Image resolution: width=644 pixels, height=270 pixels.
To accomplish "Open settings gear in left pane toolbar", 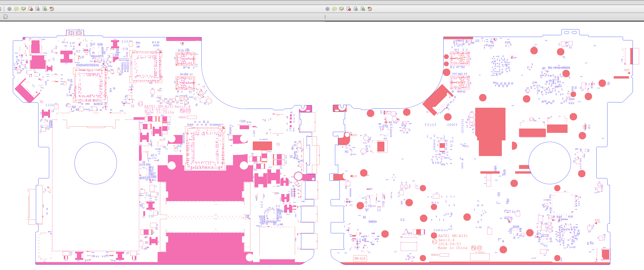I will (x=9, y=9).
